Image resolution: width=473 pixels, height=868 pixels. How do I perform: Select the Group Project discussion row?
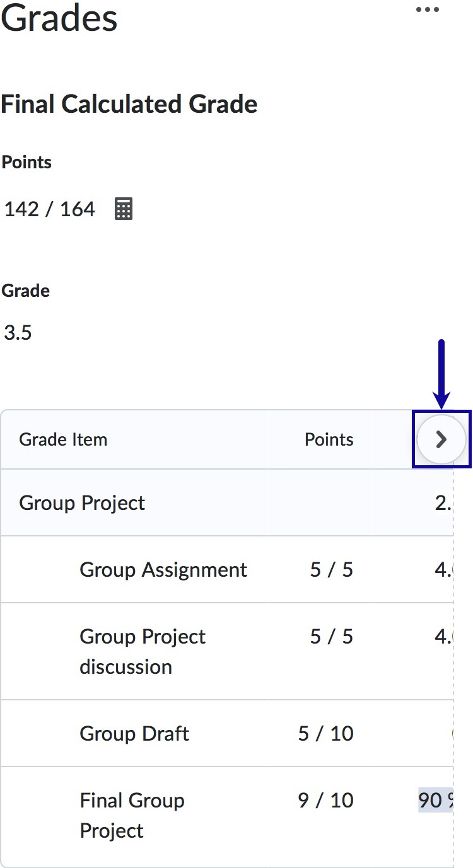coord(142,651)
